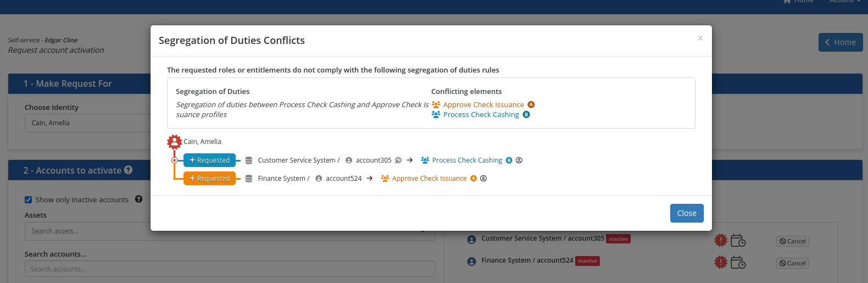Click the Search accounts input field
This screenshot has height=283, width=868.
coord(230,269)
